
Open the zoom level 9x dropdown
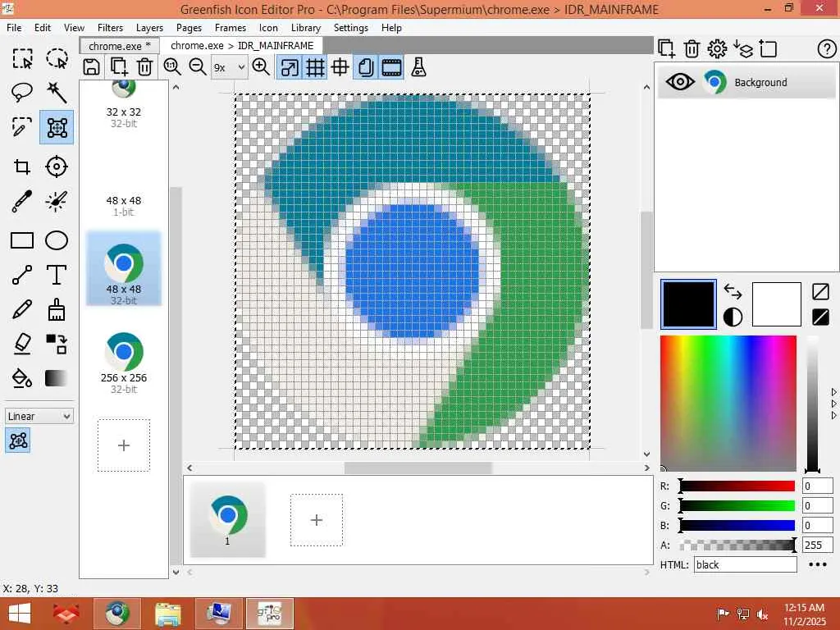(x=230, y=67)
